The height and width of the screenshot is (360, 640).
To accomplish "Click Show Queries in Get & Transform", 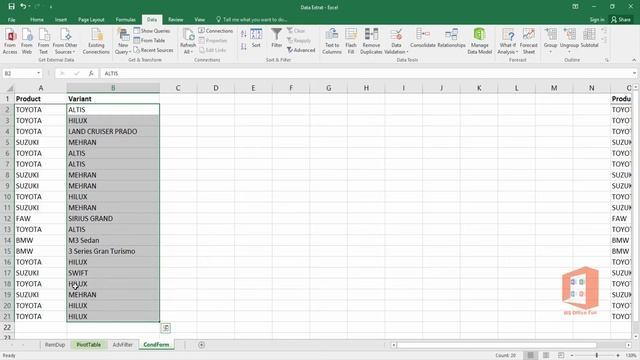I will pos(152,31).
